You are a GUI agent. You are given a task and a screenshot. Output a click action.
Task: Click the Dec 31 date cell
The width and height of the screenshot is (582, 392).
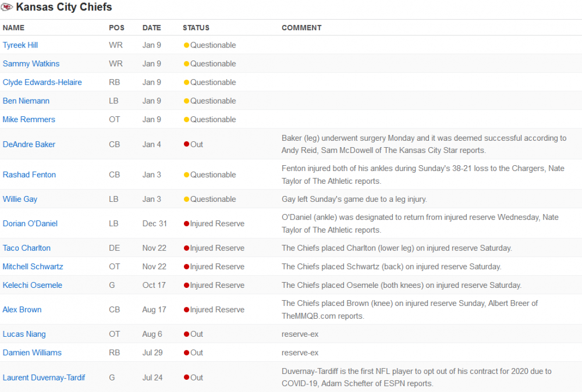[x=154, y=224]
